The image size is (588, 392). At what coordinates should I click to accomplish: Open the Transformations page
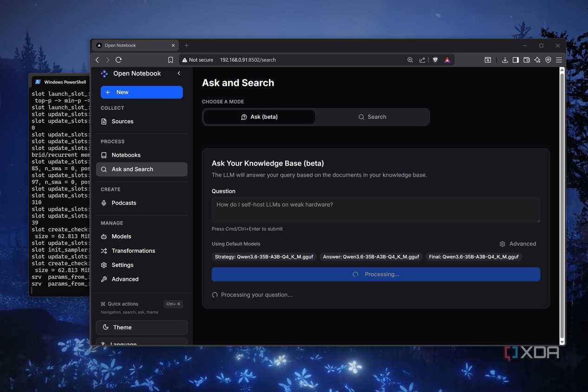(142, 251)
